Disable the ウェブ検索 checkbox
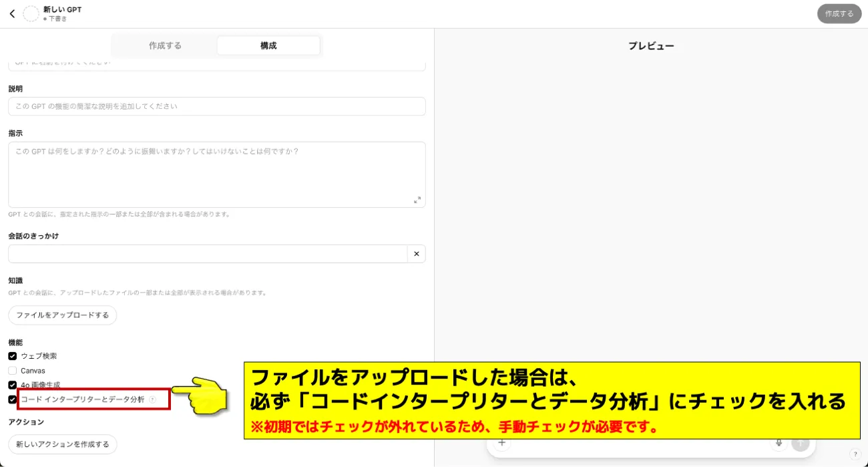Image resolution: width=868 pixels, height=467 pixels. point(11,356)
